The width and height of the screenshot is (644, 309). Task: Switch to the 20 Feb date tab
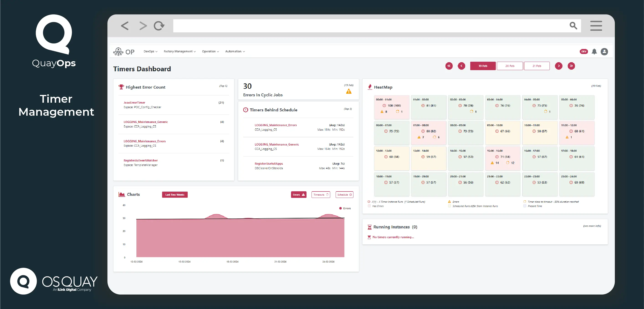click(510, 66)
